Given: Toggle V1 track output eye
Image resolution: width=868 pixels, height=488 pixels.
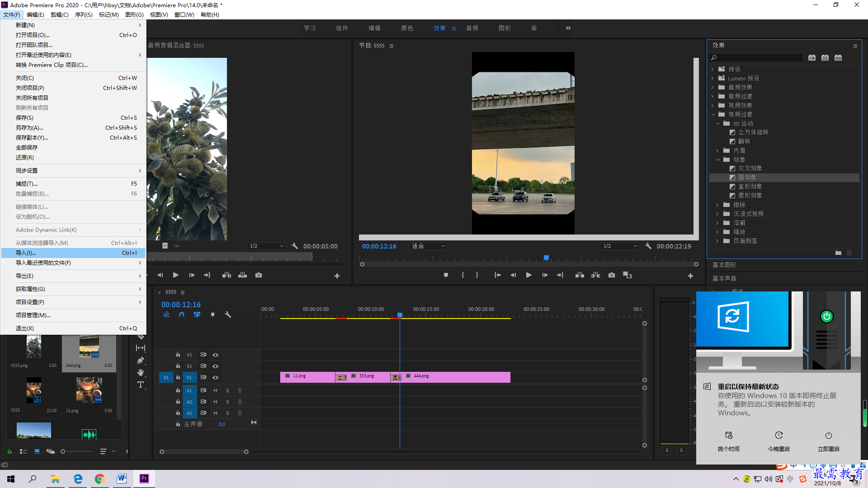Looking at the screenshot, I should [x=216, y=377].
